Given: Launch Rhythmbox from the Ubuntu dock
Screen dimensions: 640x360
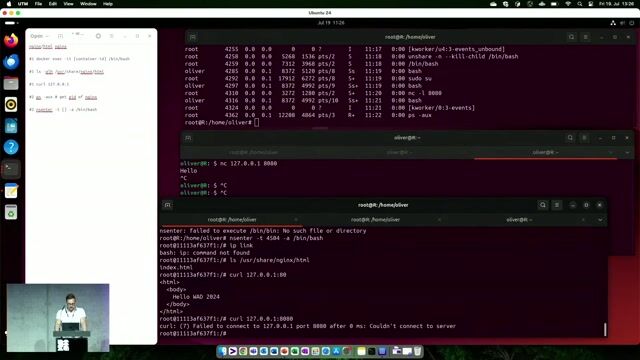Looking at the screenshot, I should (x=11, y=104).
